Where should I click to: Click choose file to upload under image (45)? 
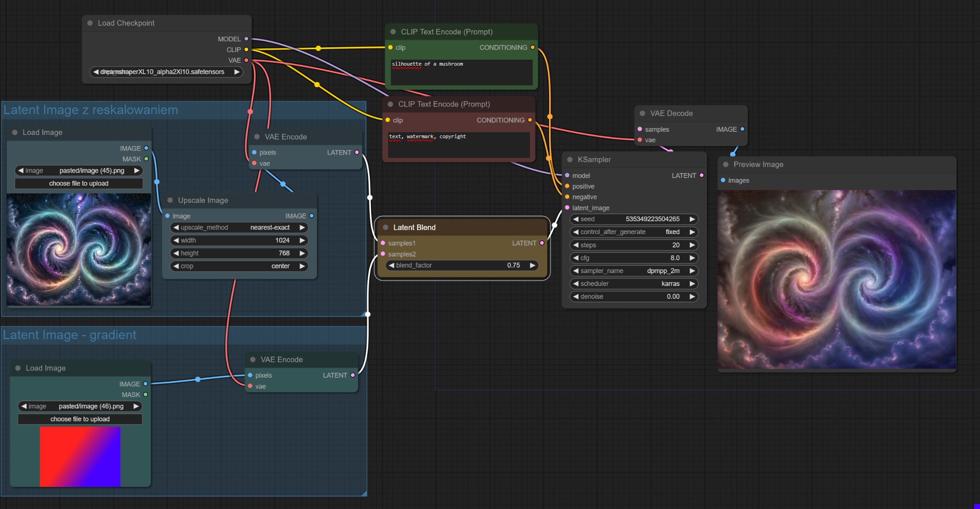[x=79, y=183]
